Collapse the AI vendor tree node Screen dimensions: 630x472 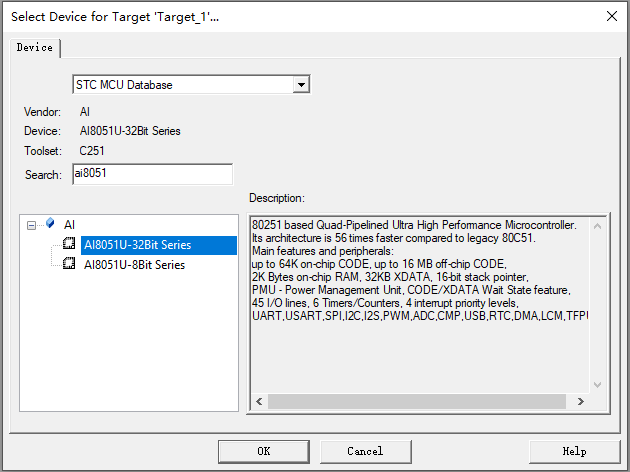tap(31, 225)
